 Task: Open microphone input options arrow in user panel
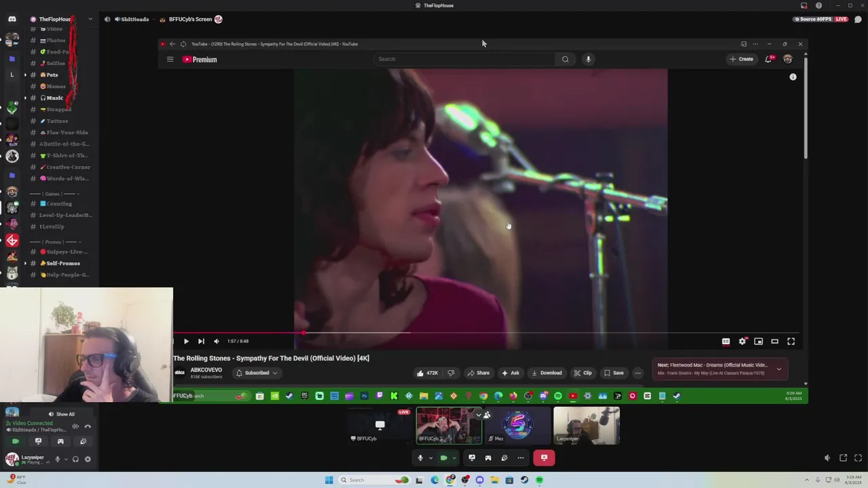[66, 460]
